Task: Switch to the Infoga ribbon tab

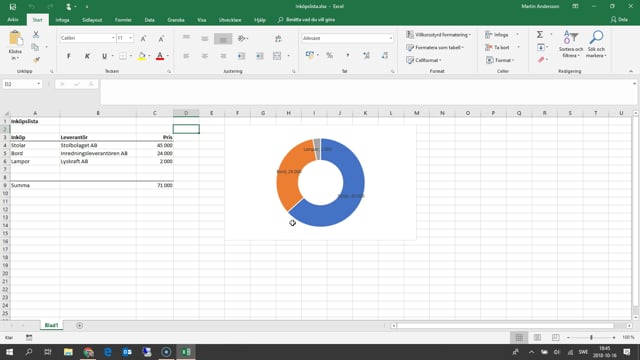Action: [62, 20]
